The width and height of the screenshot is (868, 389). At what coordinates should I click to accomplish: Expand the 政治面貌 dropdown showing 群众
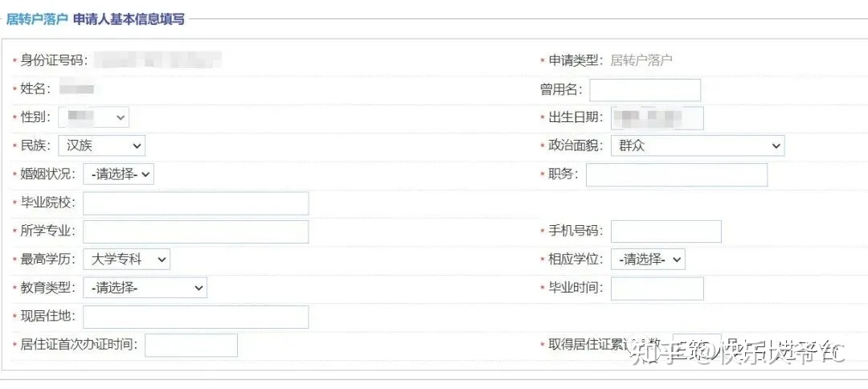(x=698, y=146)
